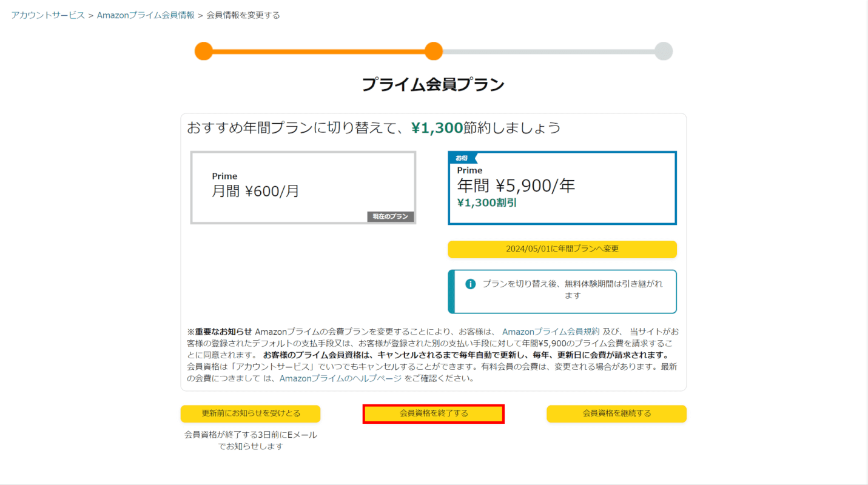Click the お得 badge on annual plan
The width and height of the screenshot is (868, 485).
click(x=463, y=158)
